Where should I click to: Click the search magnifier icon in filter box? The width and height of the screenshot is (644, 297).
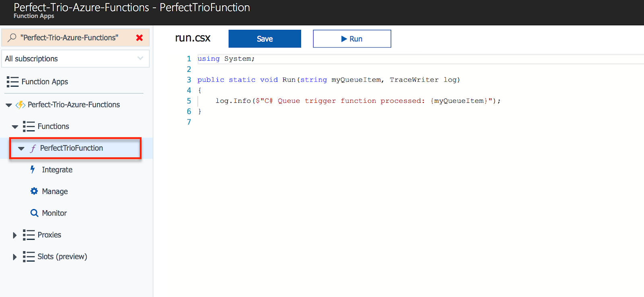tap(12, 37)
